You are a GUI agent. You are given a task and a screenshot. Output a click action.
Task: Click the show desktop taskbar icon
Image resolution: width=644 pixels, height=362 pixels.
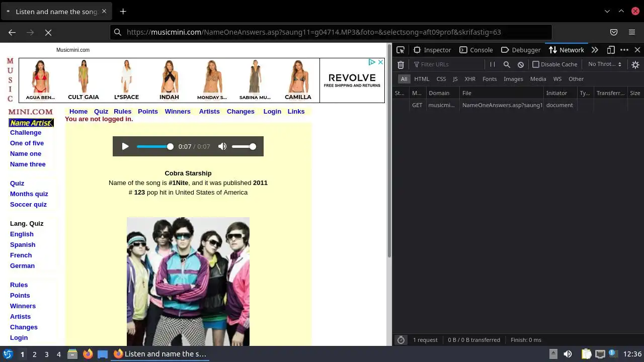tap(103, 354)
